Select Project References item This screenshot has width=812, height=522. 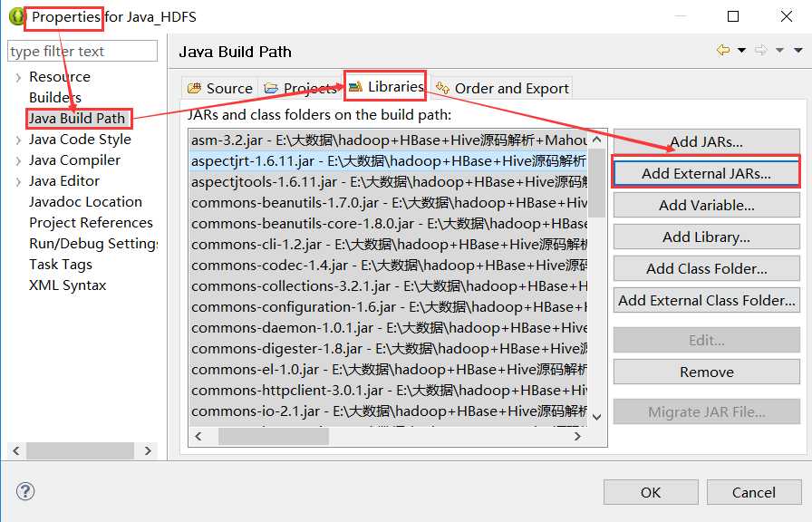tap(91, 222)
